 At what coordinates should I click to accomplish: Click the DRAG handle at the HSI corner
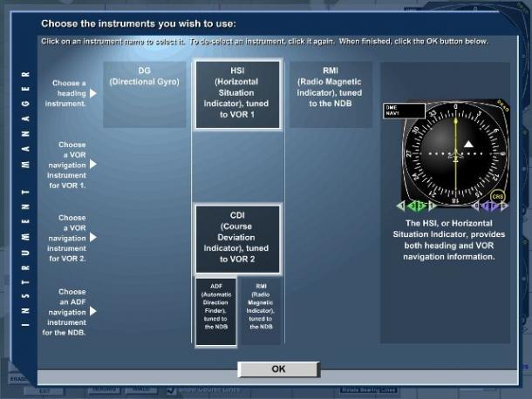tap(503, 105)
